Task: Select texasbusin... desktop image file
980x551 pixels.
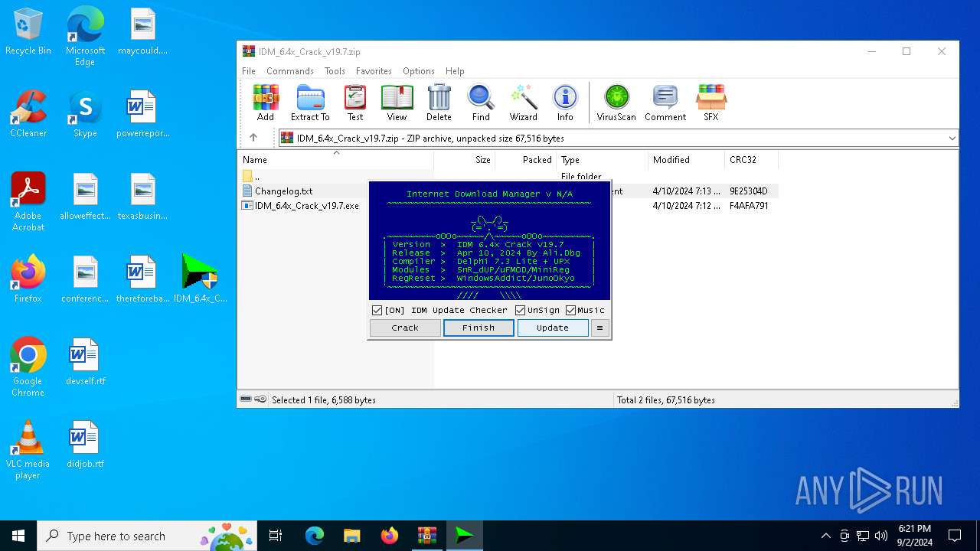Action: tap(142, 197)
